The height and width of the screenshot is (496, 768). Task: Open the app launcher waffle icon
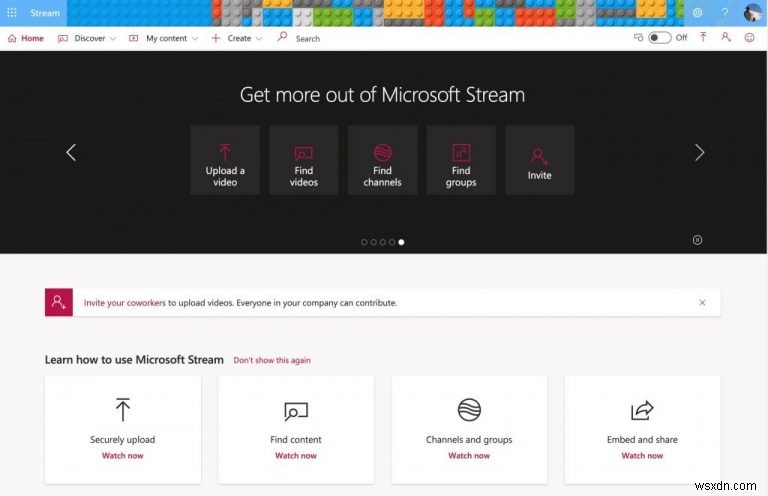(x=12, y=13)
